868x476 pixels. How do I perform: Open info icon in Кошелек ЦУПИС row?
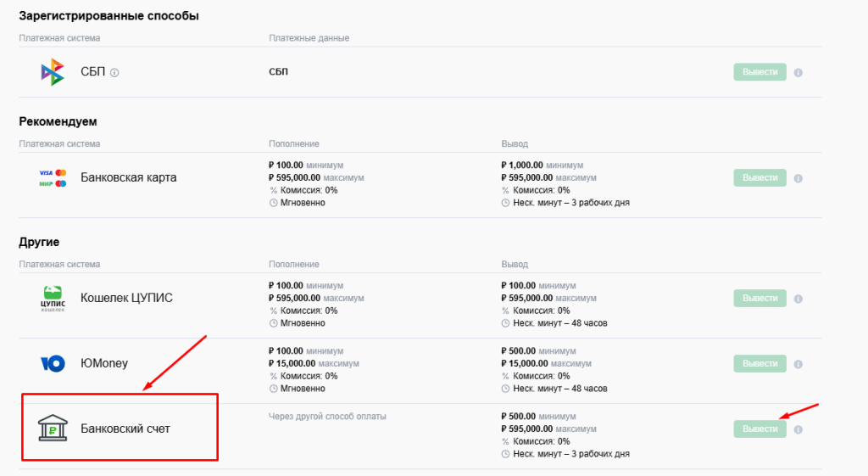(x=798, y=299)
